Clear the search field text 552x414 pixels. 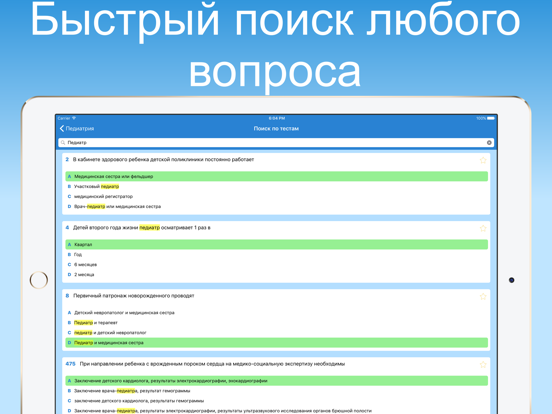pyautogui.click(x=489, y=143)
